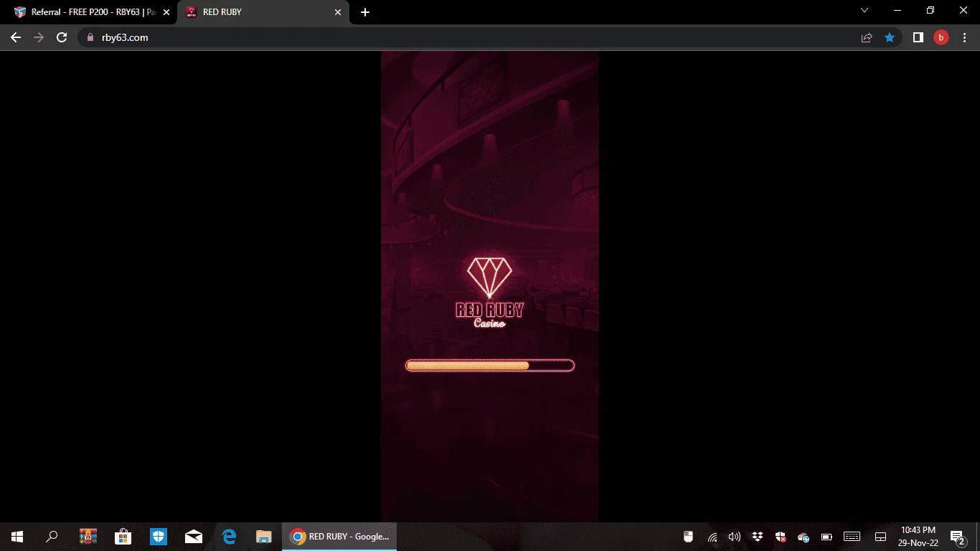
Task: Close the Referral - FREE P200 tab
Action: [x=166, y=12]
